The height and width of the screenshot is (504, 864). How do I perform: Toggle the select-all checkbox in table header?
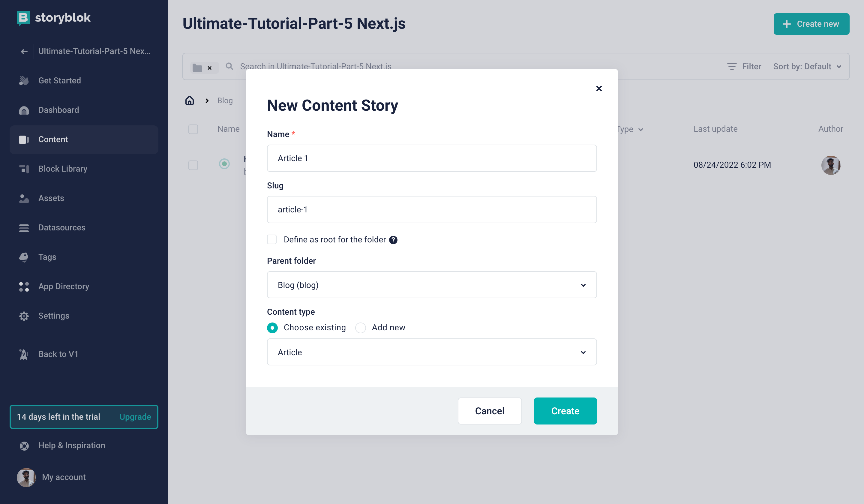click(x=193, y=129)
